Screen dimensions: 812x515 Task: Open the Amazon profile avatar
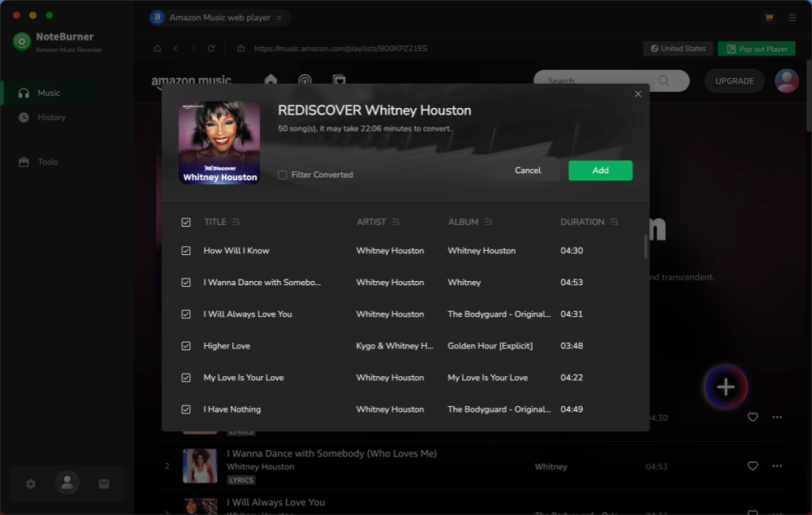[x=787, y=81]
